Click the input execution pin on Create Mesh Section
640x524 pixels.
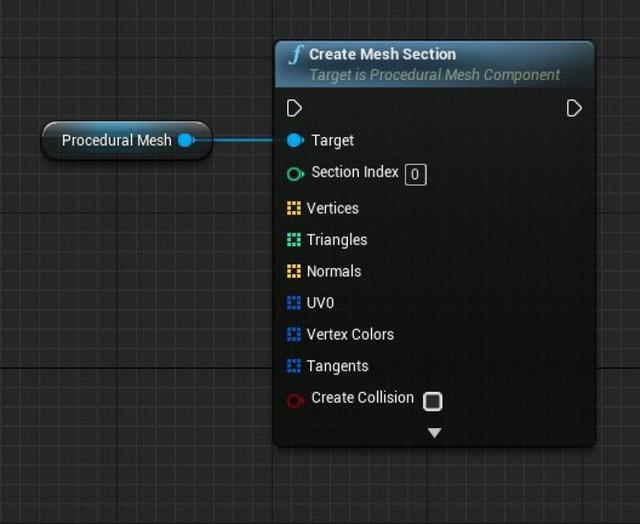294,108
